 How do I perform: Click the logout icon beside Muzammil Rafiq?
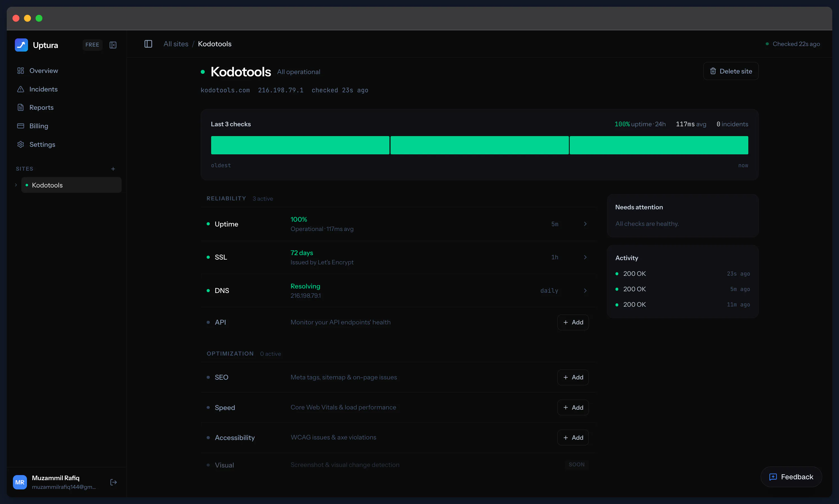click(x=113, y=482)
